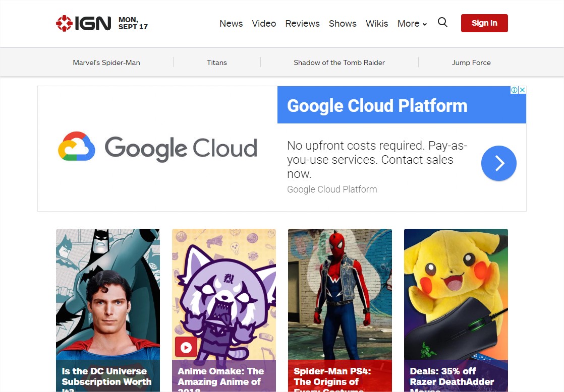The width and height of the screenshot is (564, 392).
Task: Open Shadow of the Tomb Raider link
Action: [x=339, y=62]
